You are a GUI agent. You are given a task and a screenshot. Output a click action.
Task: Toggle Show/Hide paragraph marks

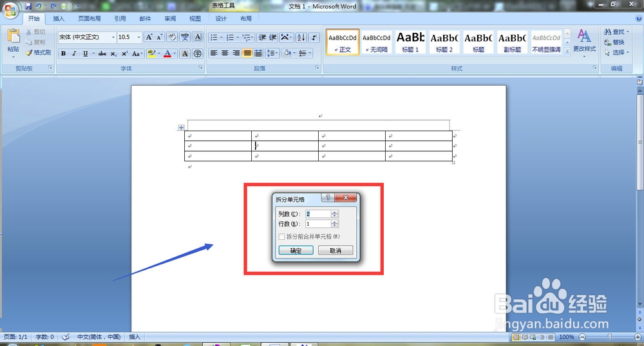[x=314, y=37]
